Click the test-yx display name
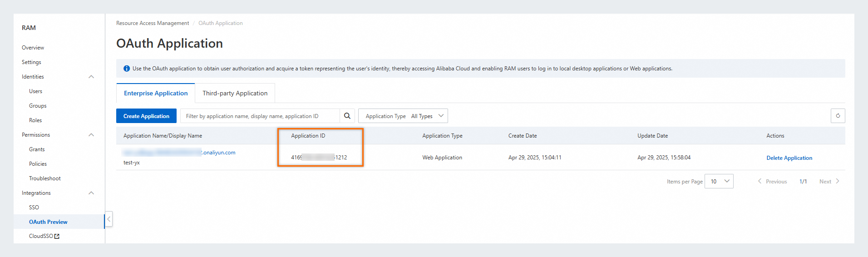The height and width of the screenshot is (257, 868). (x=132, y=163)
